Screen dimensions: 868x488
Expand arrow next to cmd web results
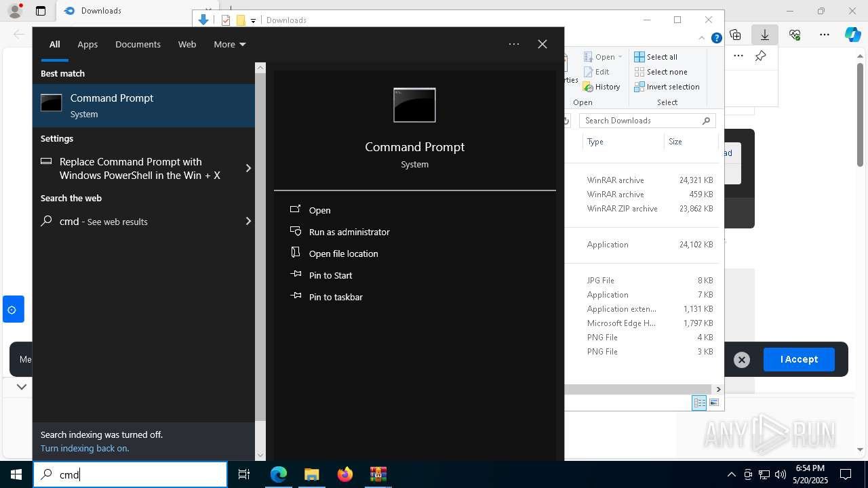coord(248,221)
